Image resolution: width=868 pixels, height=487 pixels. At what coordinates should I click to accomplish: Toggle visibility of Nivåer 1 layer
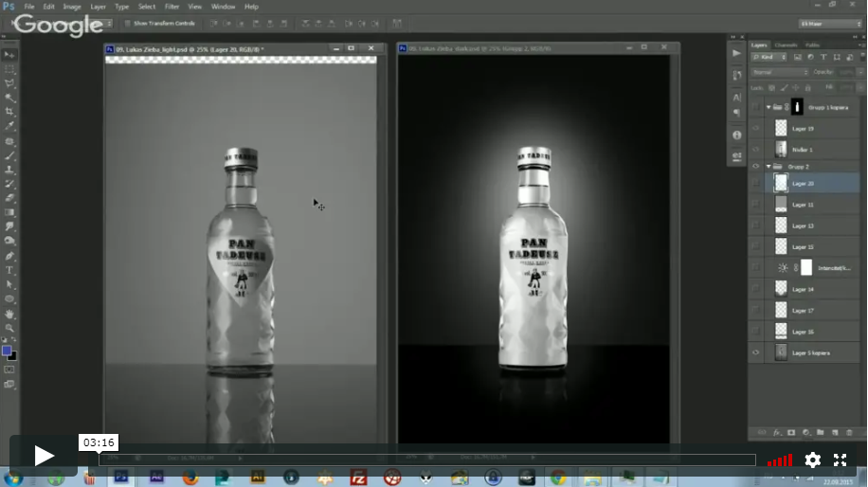click(755, 150)
